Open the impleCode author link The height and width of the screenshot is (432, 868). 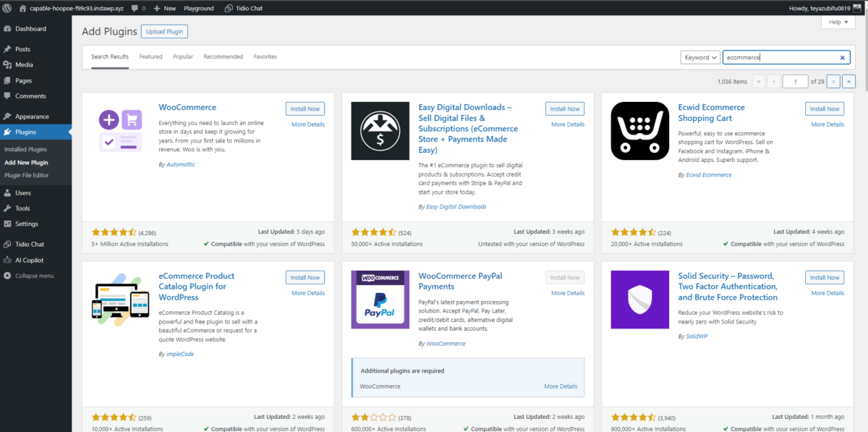(180, 354)
